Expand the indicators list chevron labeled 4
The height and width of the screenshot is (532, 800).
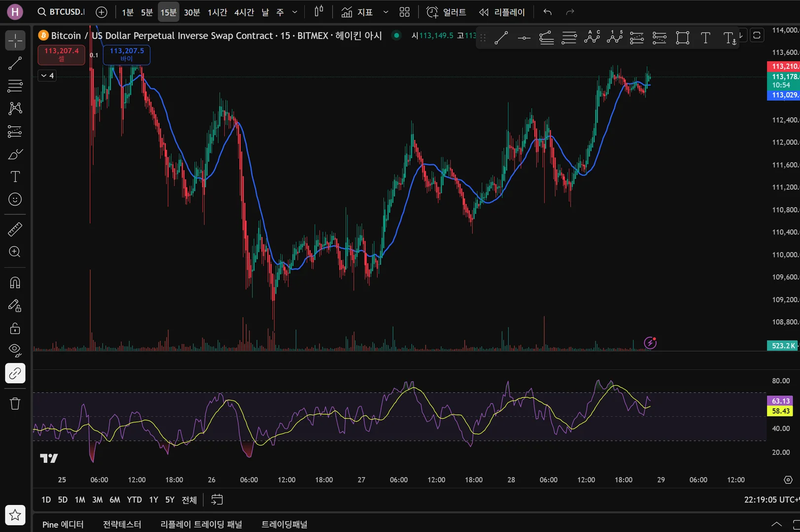pyautogui.click(x=47, y=75)
